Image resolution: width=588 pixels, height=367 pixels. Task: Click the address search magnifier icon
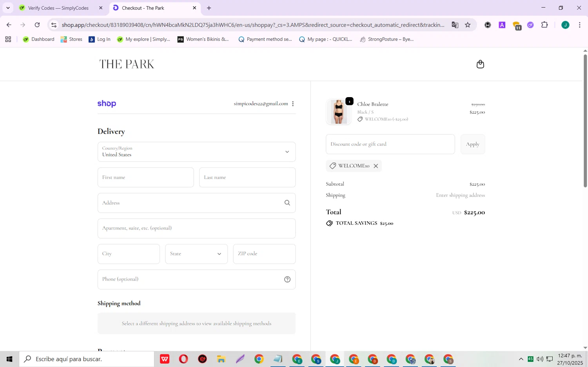(287, 203)
